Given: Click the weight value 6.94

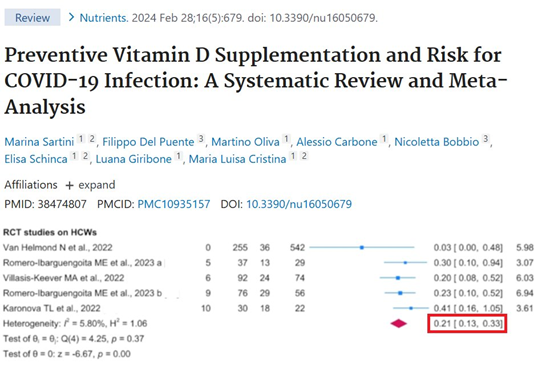Looking at the screenshot, I should point(525,293).
